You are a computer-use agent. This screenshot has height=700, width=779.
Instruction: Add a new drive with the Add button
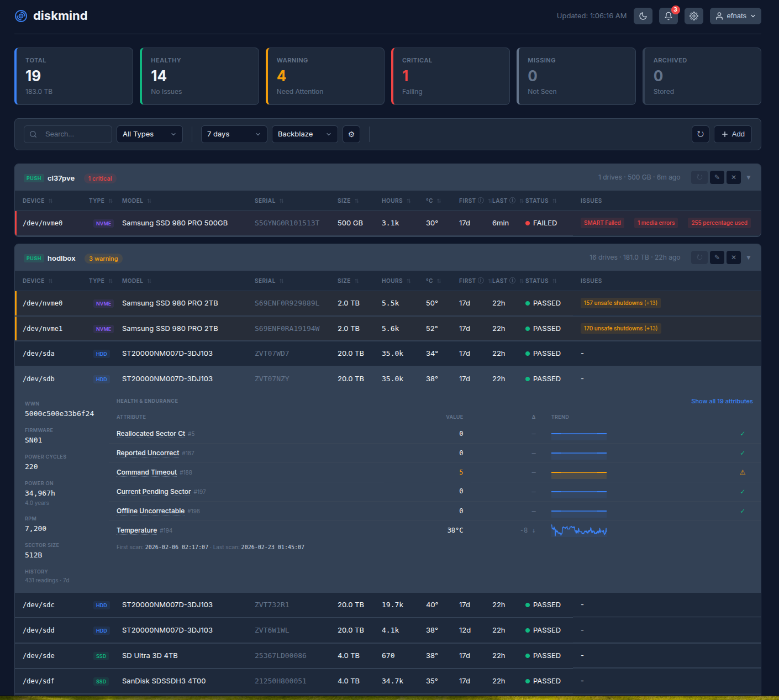(733, 134)
